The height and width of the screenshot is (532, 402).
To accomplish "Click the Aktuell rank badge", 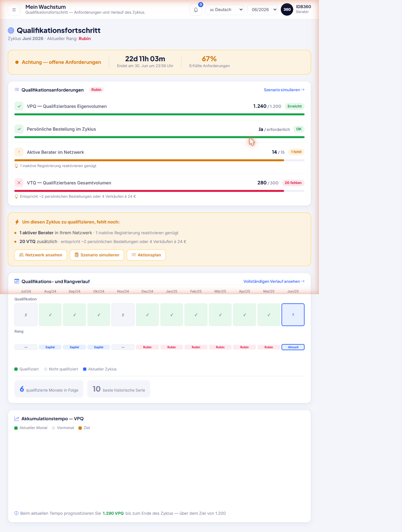I will (293, 347).
